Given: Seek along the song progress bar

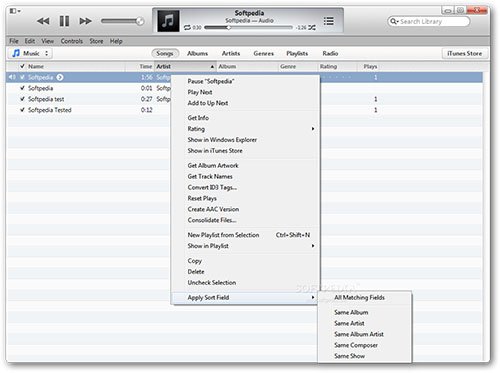Looking at the screenshot, I should pyautogui.click(x=249, y=28).
